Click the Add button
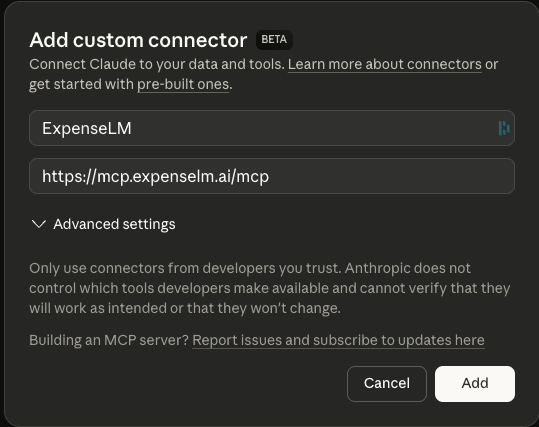This screenshot has width=539, height=427. [475, 384]
